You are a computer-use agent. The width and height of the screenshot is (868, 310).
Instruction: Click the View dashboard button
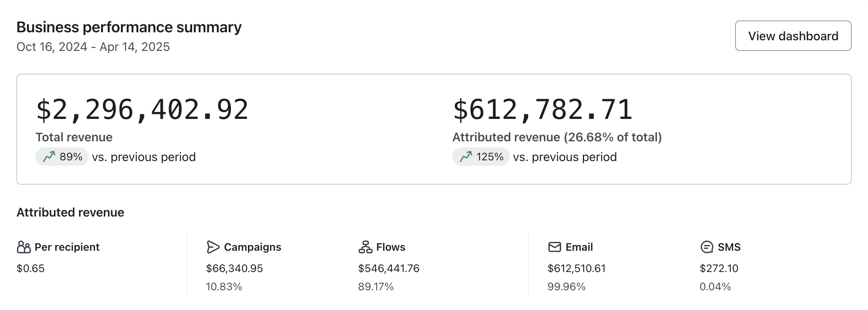coord(793,36)
